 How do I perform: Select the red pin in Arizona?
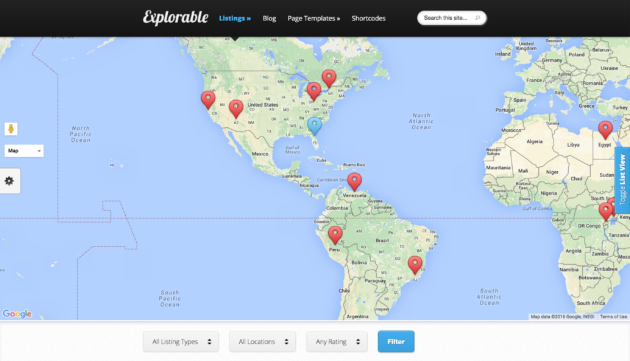[x=236, y=109]
